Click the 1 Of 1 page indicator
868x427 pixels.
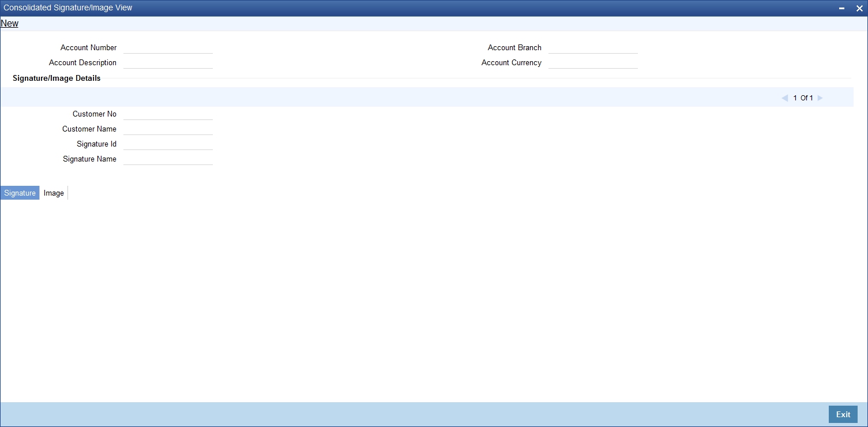point(803,98)
